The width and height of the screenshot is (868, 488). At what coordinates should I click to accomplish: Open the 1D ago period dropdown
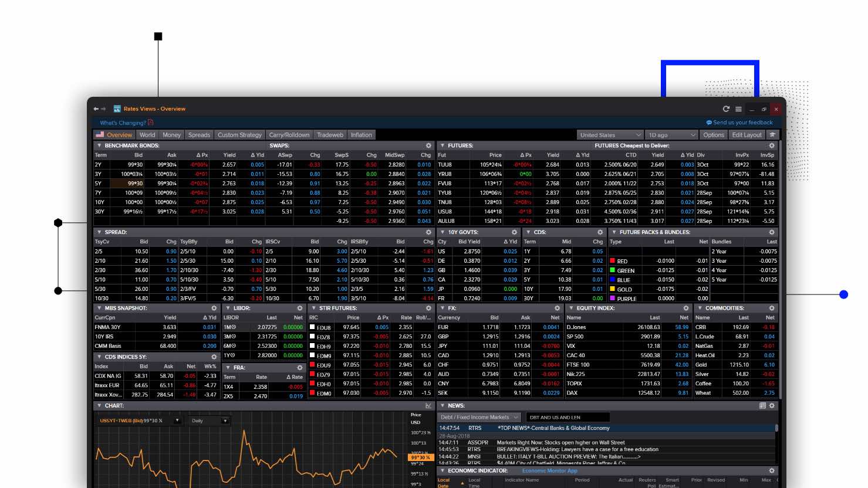[x=671, y=135]
